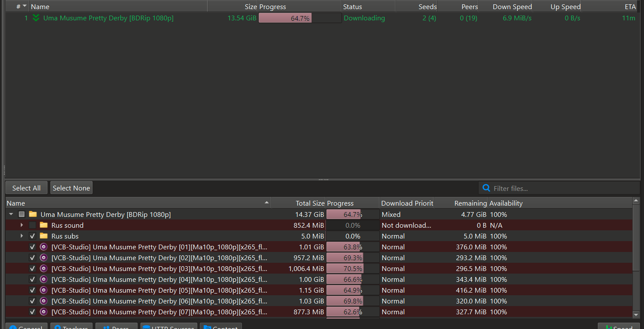
Task: Sort torrents by the Seeds column
Action: (x=416, y=6)
